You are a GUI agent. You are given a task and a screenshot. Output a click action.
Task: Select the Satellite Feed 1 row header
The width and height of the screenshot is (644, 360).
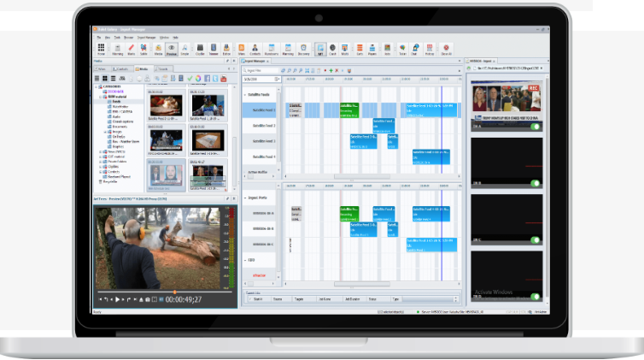coord(259,110)
